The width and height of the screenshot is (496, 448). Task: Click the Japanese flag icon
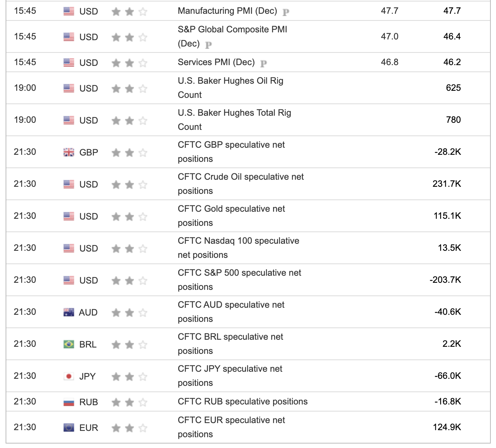[x=69, y=376]
